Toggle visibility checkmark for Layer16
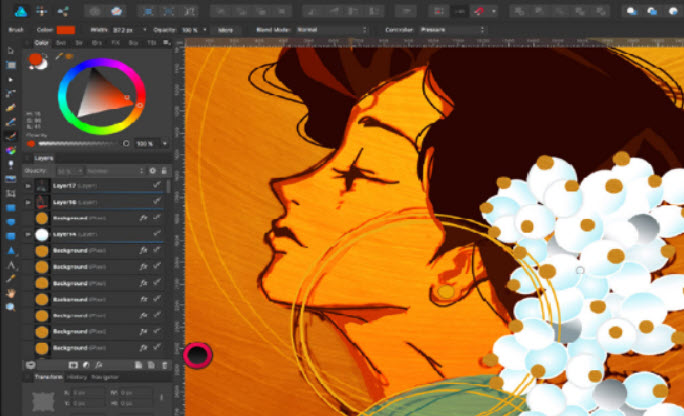Viewport: 684px width, 416px height. pos(157,202)
